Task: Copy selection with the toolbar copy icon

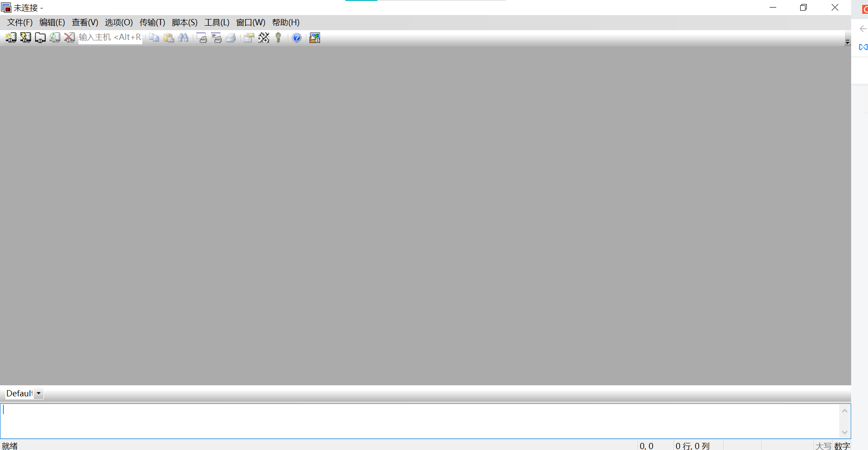Action: coord(154,38)
